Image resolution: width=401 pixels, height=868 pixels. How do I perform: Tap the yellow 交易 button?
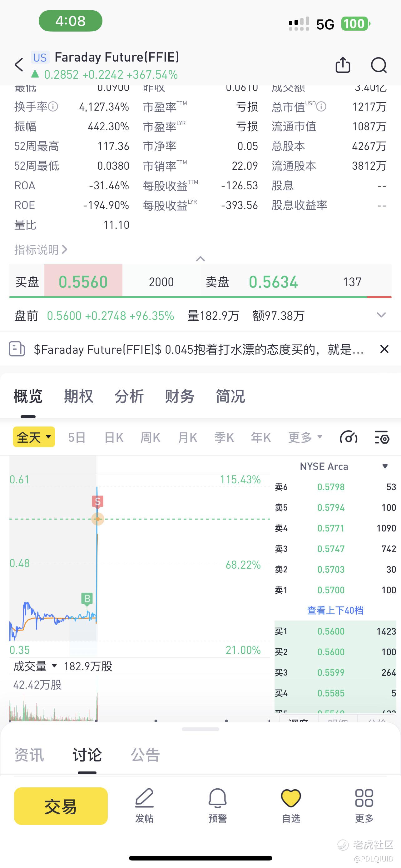click(61, 806)
